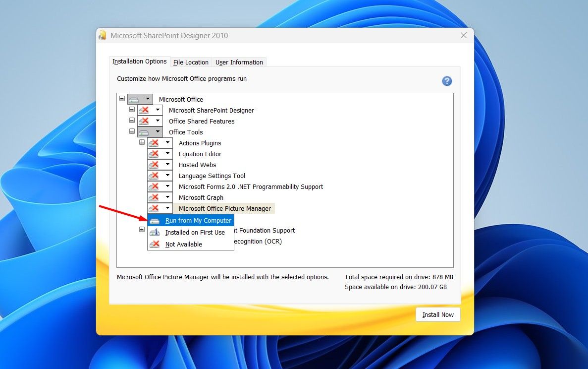Screen dimensions: 588x369
Task: Expand the Office Shared Features node
Action: 132,121
